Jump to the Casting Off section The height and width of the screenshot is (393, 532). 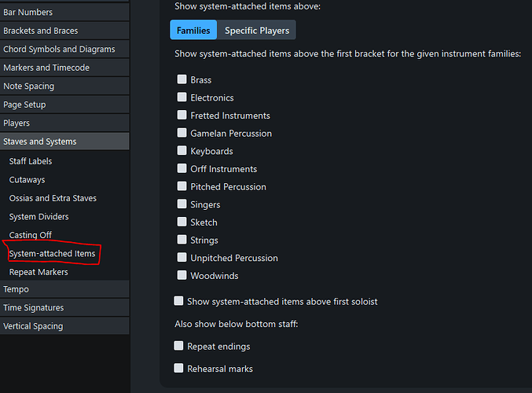tap(31, 235)
